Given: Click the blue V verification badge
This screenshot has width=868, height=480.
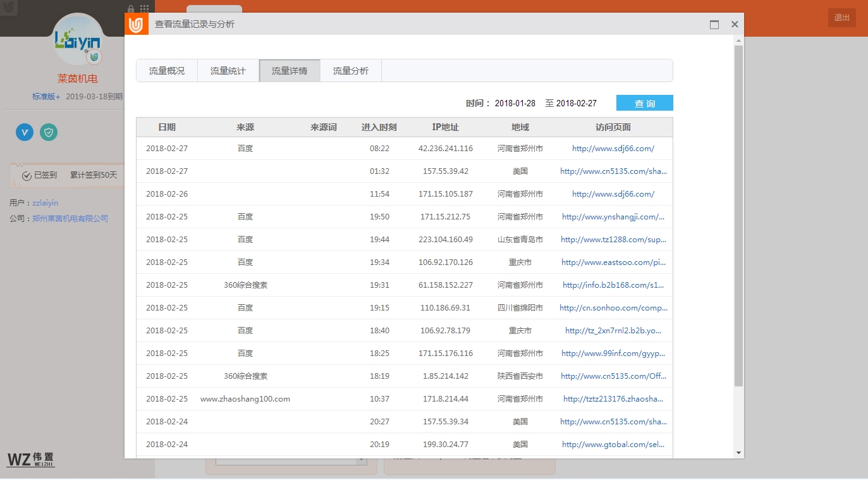Looking at the screenshot, I should coord(25,132).
